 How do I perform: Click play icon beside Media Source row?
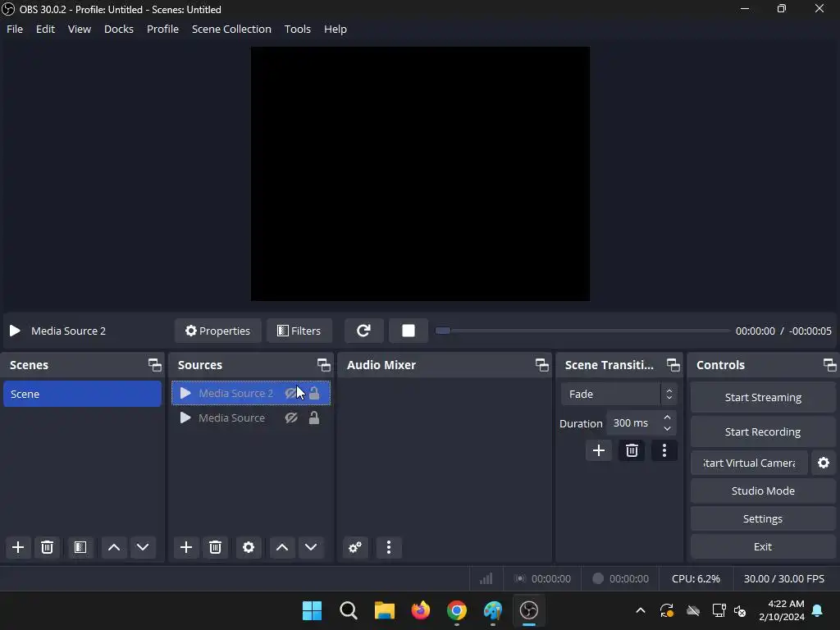point(185,418)
